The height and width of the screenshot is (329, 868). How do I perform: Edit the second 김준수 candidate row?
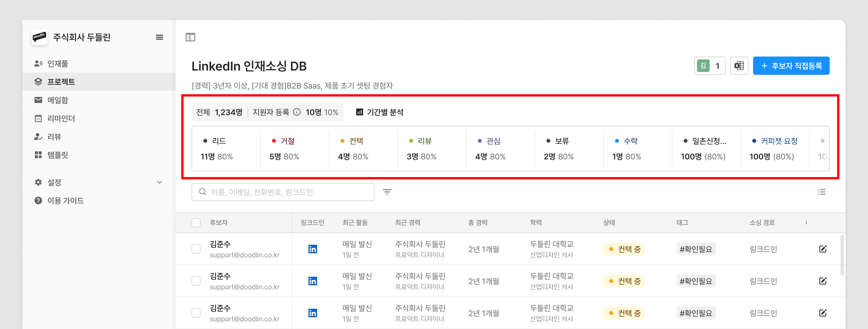823,281
